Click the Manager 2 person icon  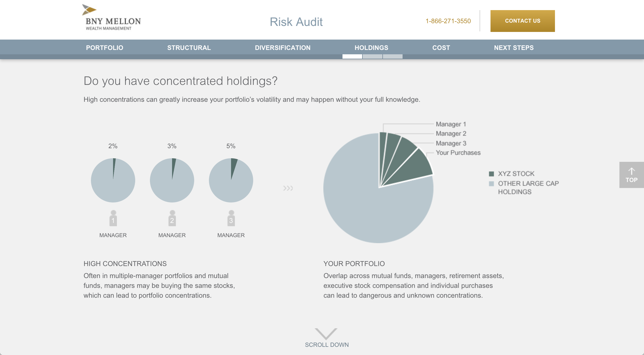pos(172,218)
